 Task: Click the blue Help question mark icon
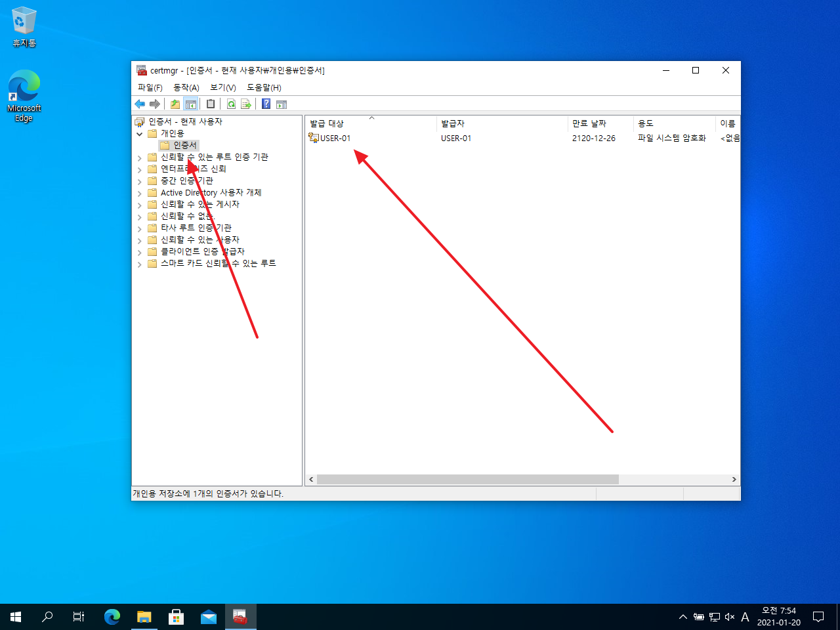coord(266,104)
